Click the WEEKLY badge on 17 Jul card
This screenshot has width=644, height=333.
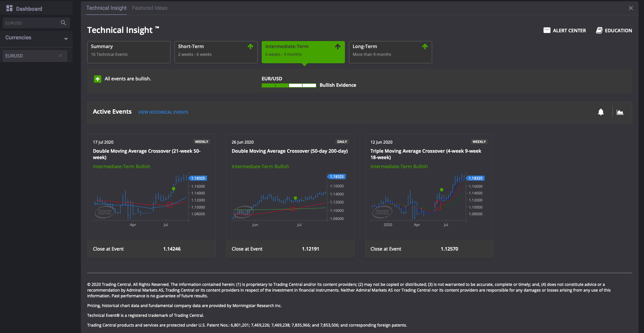click(x=201, y=142)
